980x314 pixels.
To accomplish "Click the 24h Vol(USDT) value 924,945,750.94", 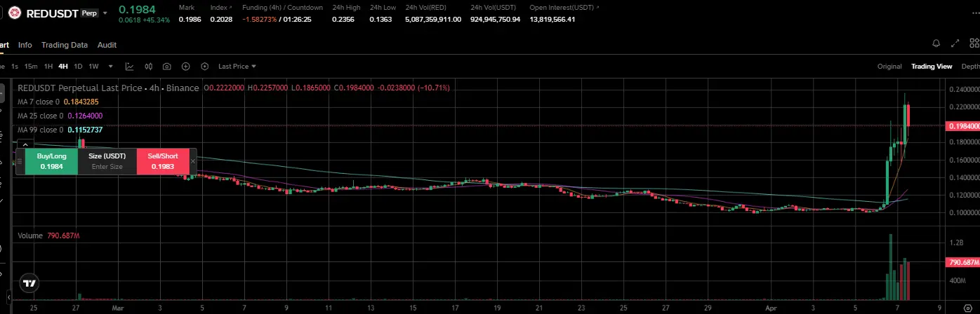I will tap(496, 19).
